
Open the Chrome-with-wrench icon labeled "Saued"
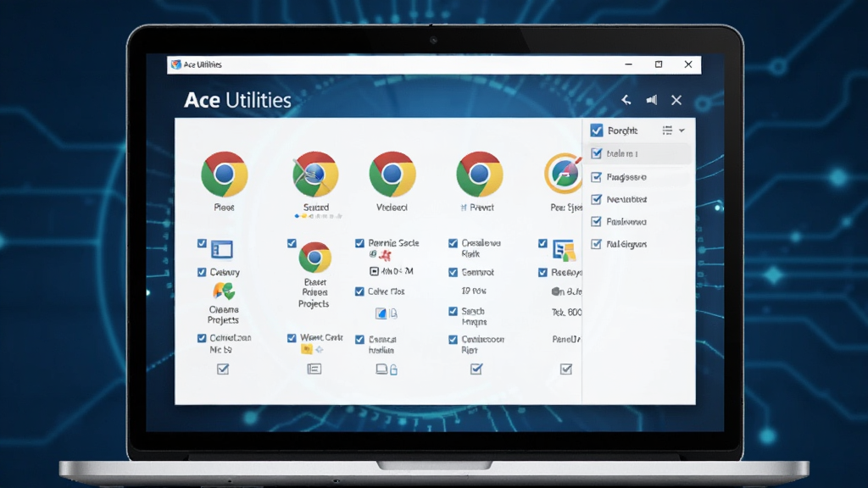(x=315, y=175)
